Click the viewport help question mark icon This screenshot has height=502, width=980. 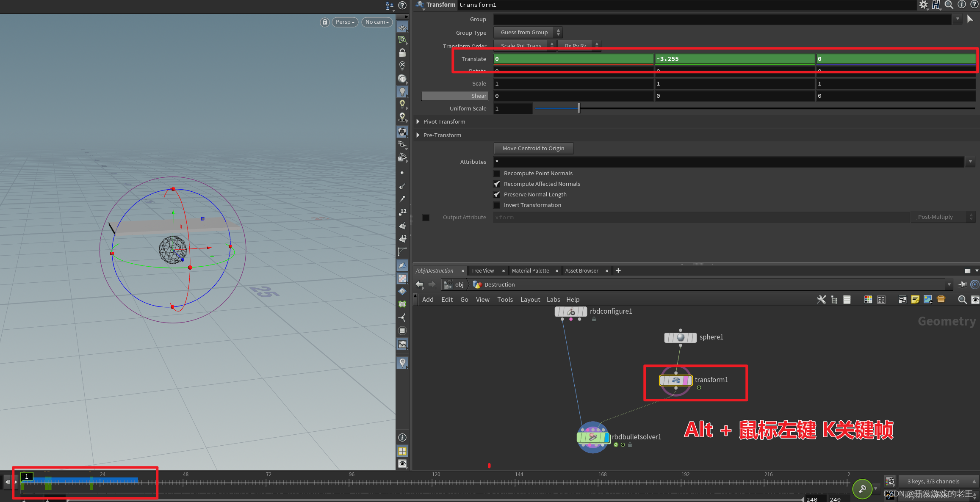pyautogui.click(x=402, y=6)
